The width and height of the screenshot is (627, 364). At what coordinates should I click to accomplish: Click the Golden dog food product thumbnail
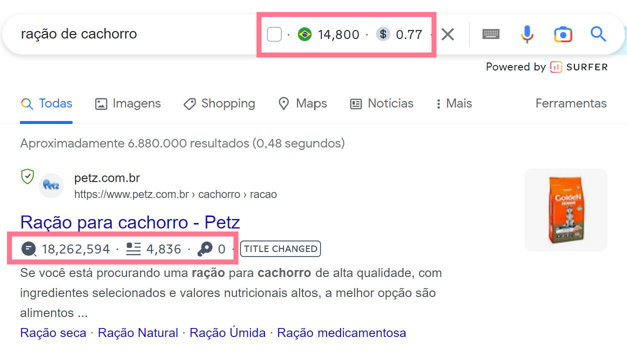(565, 209)
